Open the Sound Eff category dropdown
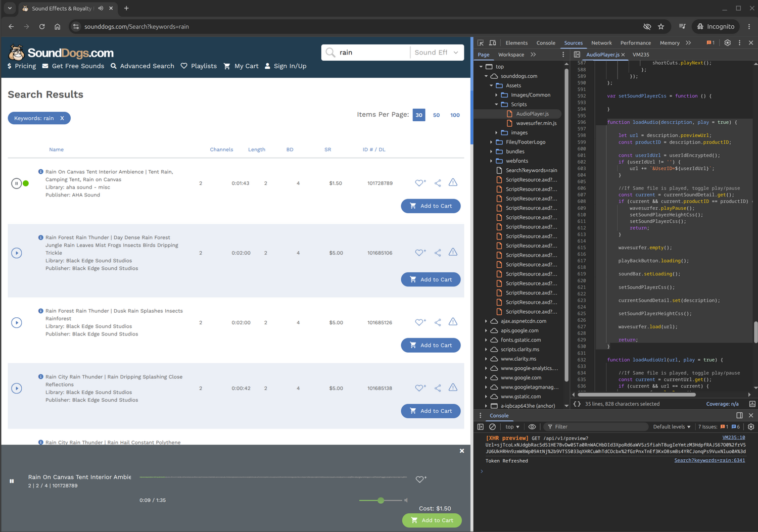 (437, 53)
